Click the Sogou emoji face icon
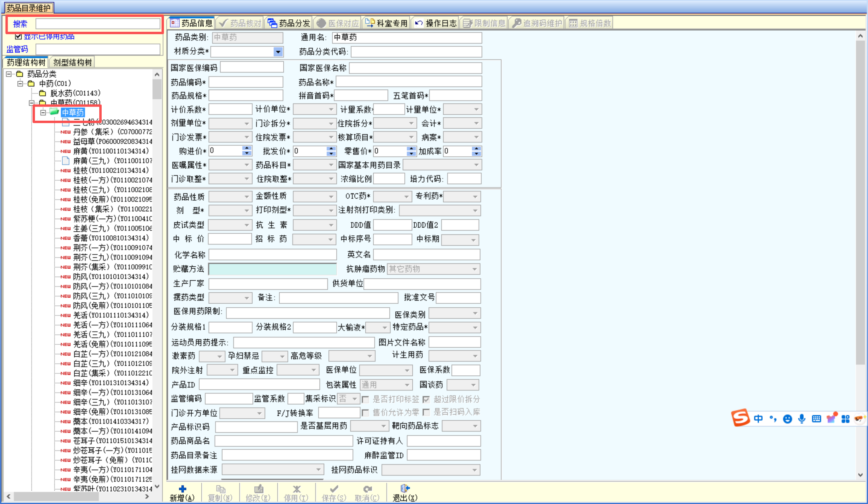 (787, 419)
